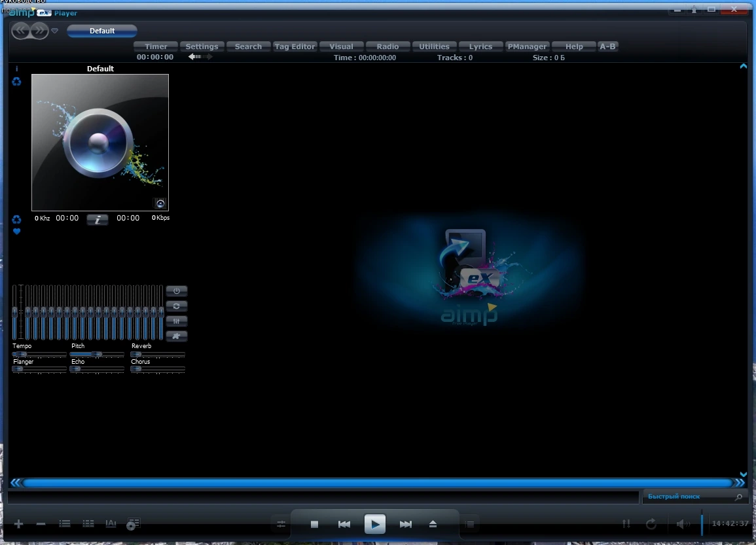Adjust the Flanger slider
This screenshot has height=545, width=756.
(x=39, y=369)
